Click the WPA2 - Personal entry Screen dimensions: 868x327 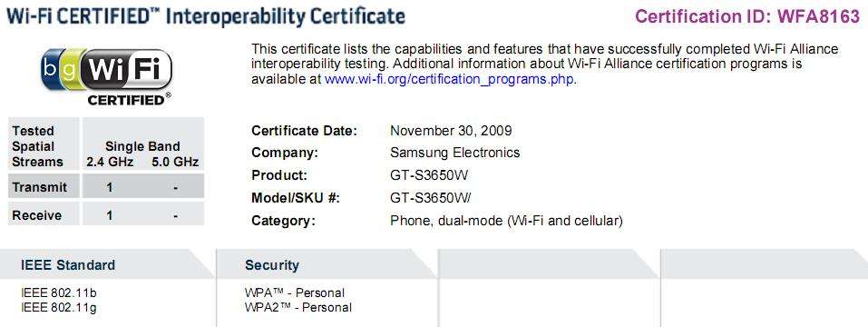[297, 307]
